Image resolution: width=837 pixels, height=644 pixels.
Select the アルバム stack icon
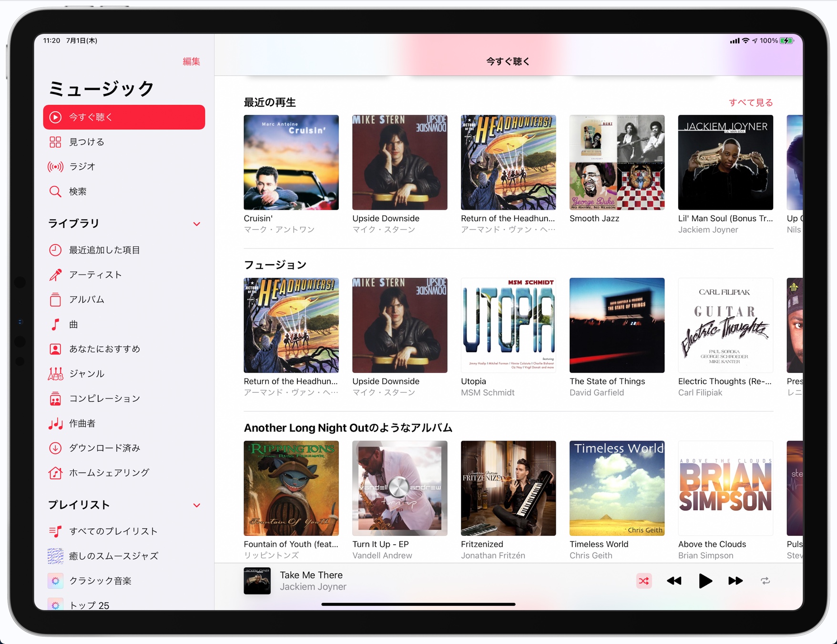[55, 299]
